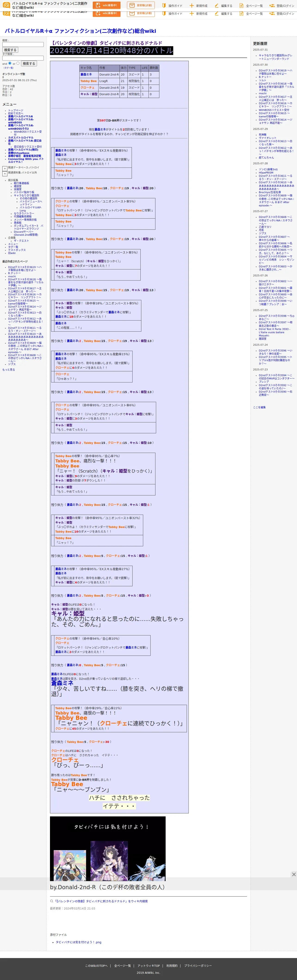The image size is (297, 980).
Task: Close the bottom ad overlay with X
Action: click(x=294, y=874)
